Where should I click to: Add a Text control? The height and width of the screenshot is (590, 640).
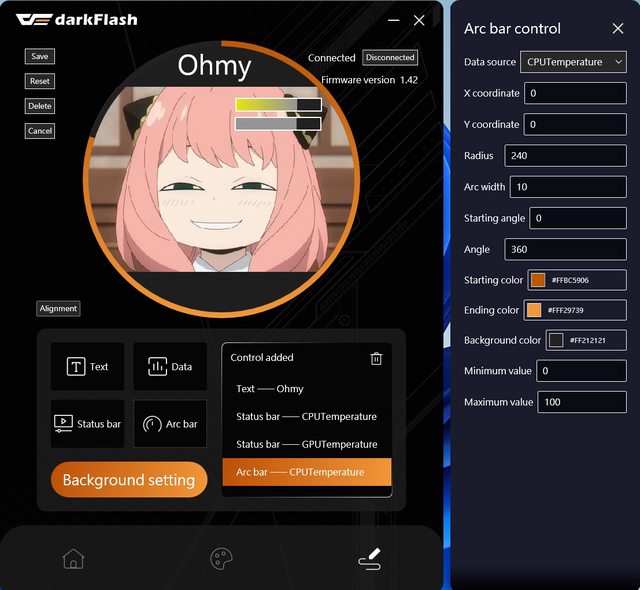(88, 367)
